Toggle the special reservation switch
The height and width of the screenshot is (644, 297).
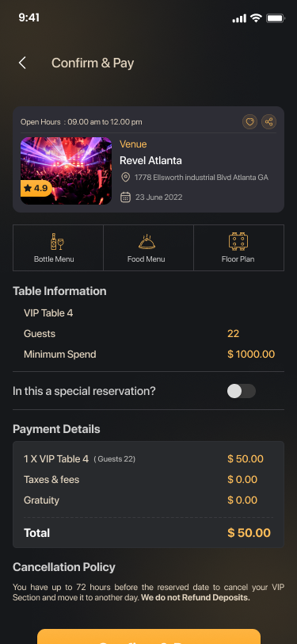click(x=242, y=391)
